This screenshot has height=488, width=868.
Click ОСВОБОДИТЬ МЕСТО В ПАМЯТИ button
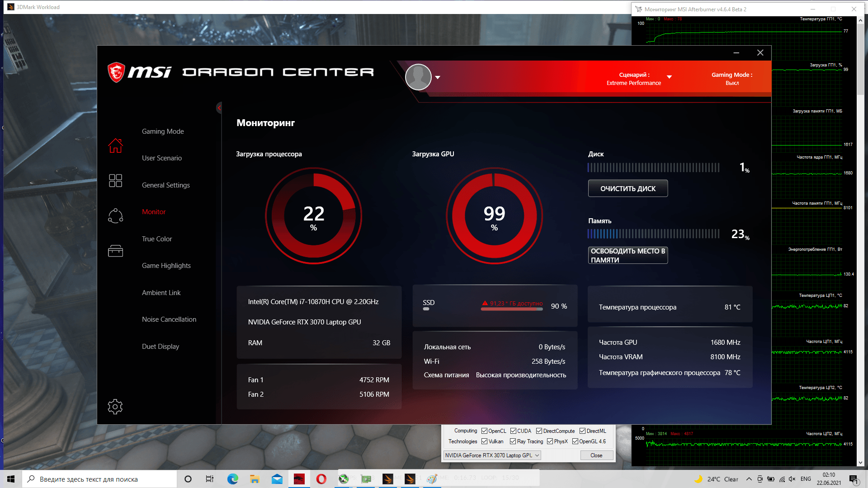627,255
